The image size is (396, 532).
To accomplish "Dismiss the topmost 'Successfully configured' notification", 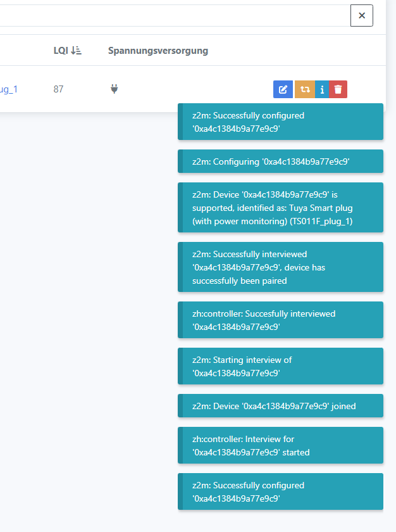I will (x=280, y=122).
